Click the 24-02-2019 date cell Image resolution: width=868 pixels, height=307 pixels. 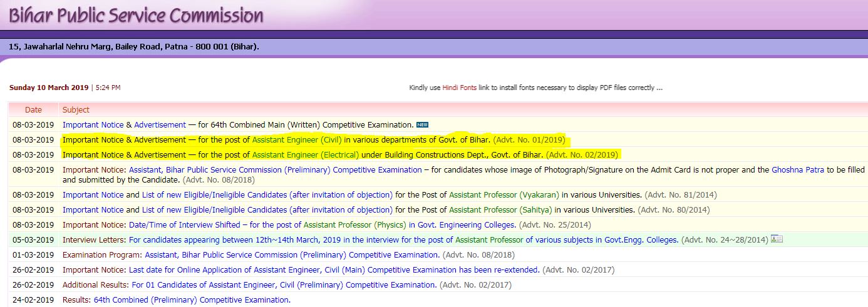click(34, 299)
